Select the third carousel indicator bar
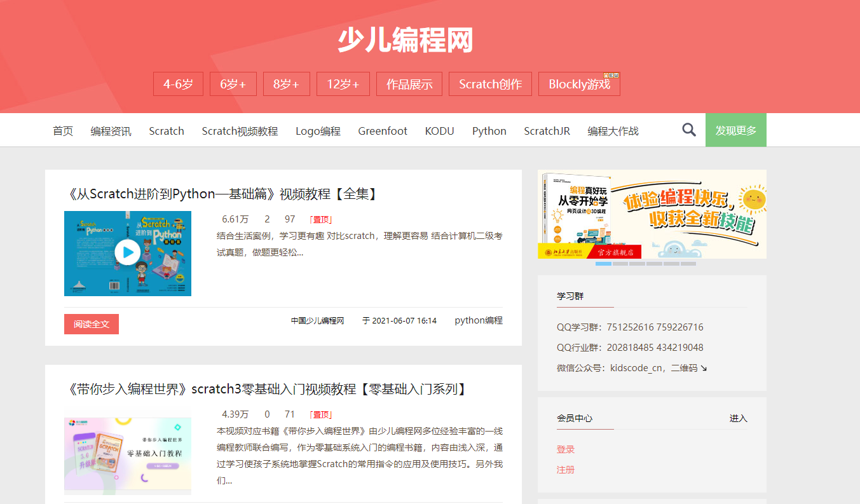860x504 pixels. coord(637,263)
